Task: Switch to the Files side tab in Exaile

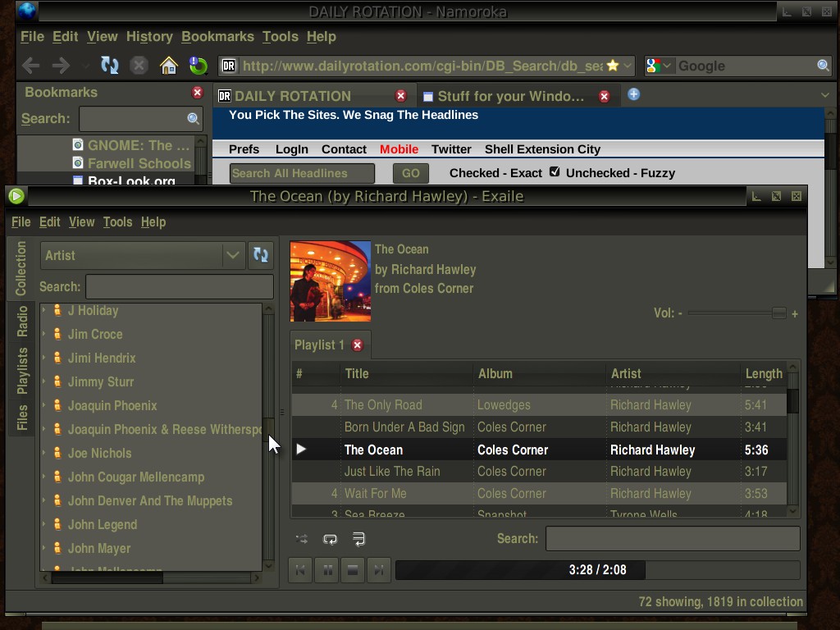Action: (x=22, y=418)
